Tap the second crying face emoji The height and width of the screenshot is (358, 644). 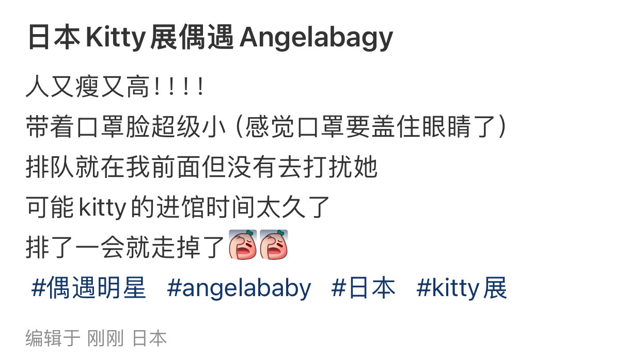coord(274,245)
